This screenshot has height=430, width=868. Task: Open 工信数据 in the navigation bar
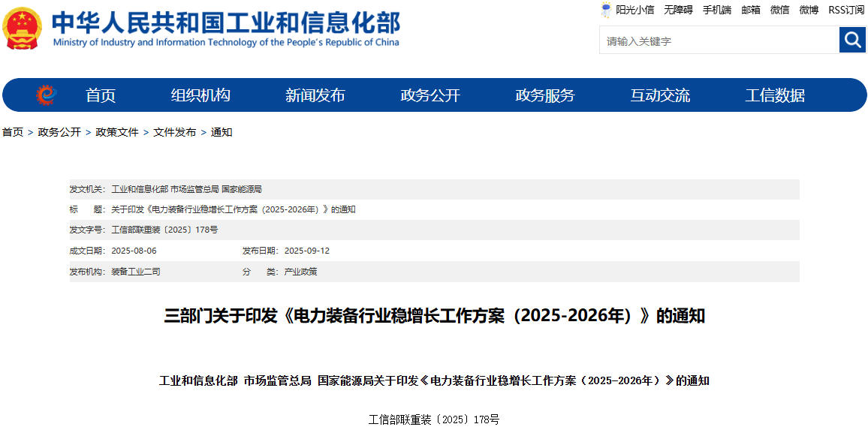tap(775, 95)
